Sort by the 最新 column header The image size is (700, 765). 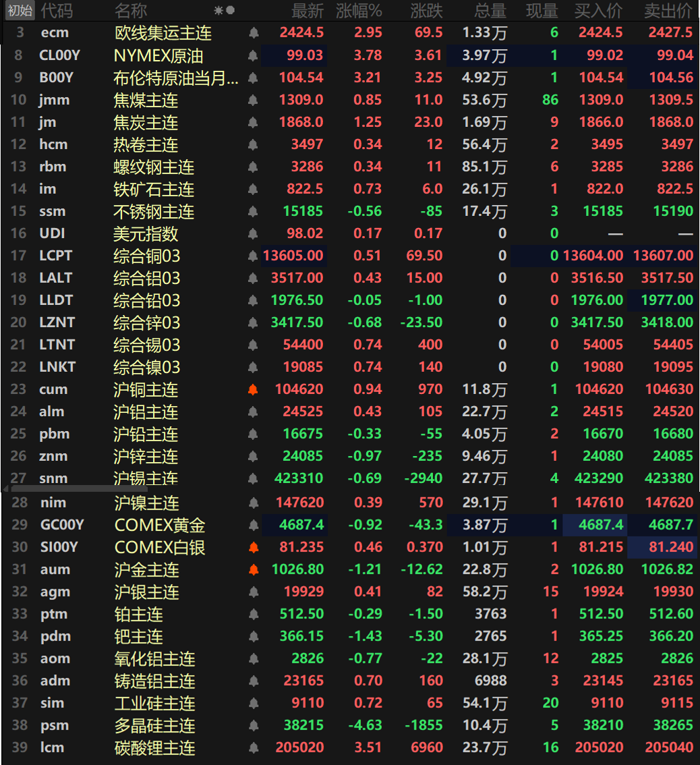point(308,10)
